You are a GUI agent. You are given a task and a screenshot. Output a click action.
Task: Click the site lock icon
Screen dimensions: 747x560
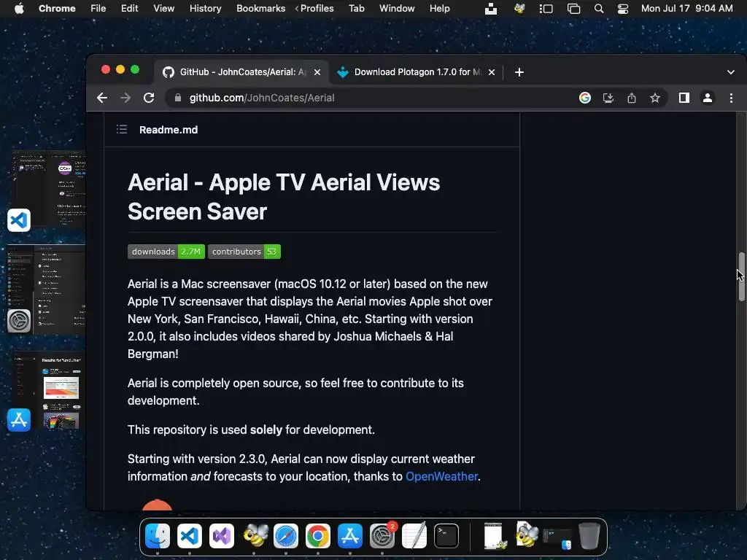click(x=178, y=98)
